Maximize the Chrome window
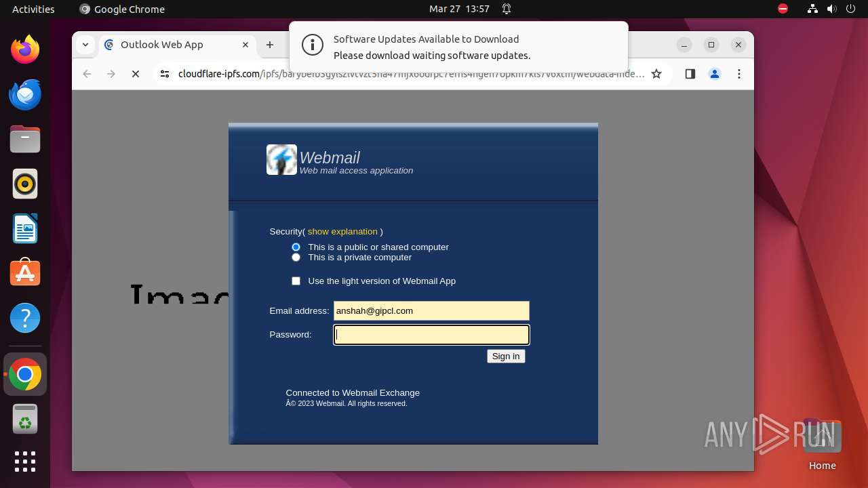Screen dimensions: 868x488 pos(711,45)
